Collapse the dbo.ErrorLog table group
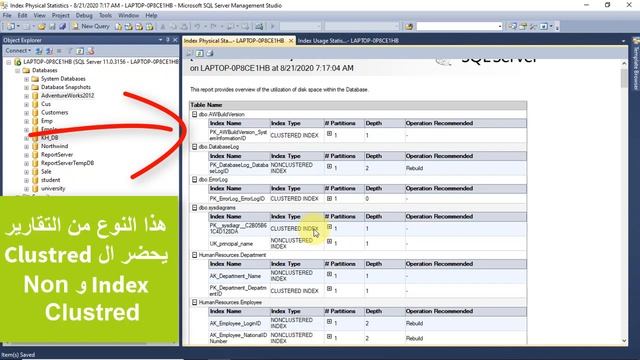 pyautogui.click(x=195, y=179)
